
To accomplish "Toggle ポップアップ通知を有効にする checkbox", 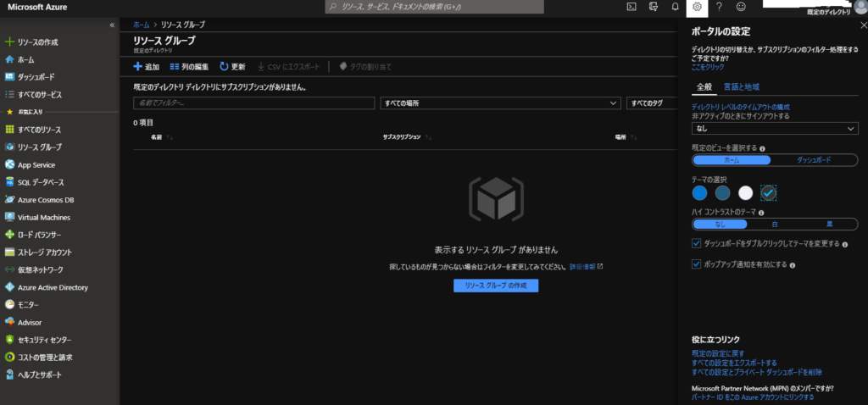I will 697,264.
